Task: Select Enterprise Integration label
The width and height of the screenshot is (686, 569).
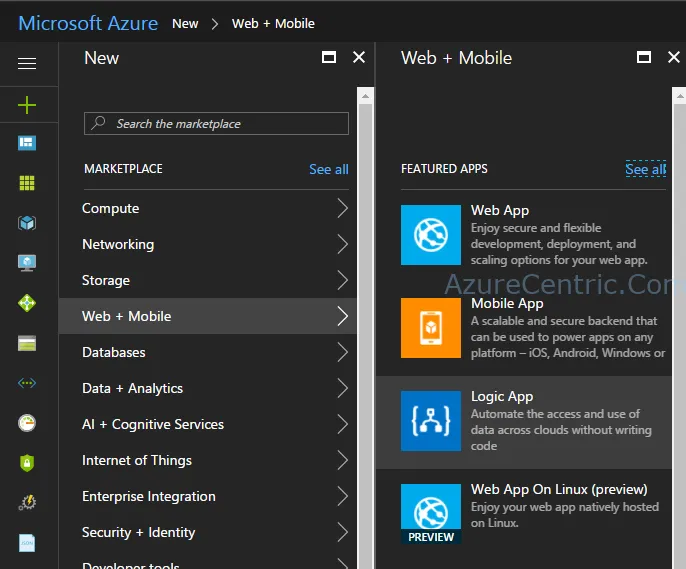Action: [149, 496]
